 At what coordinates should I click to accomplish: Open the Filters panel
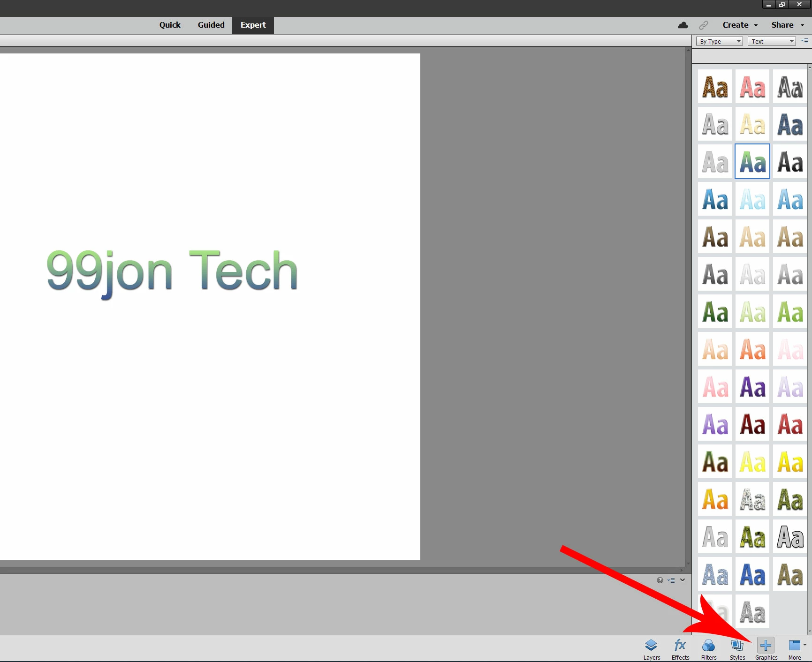click(709, 649)
